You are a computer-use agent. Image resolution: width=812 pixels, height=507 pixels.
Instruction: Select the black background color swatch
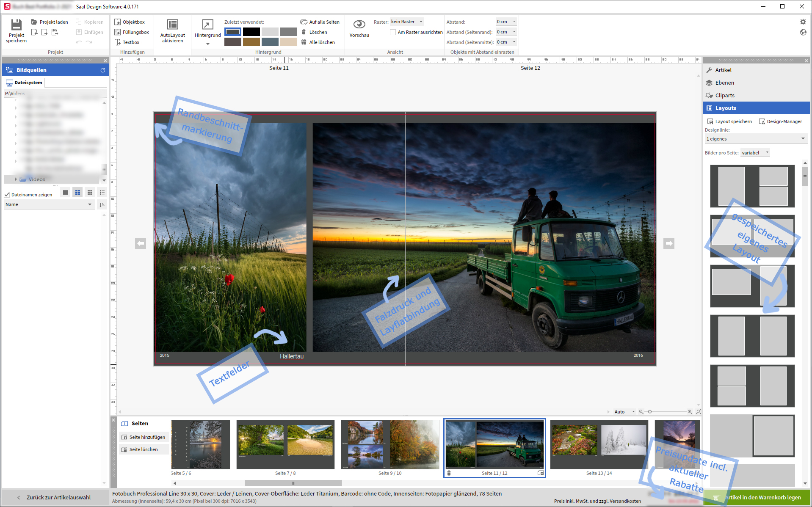pyautogui.click(x=251, y=32)
